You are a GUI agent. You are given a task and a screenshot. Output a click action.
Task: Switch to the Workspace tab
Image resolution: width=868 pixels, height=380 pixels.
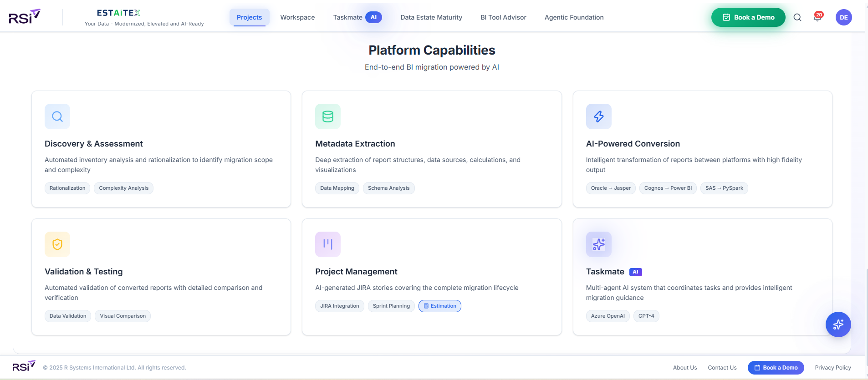297,17
